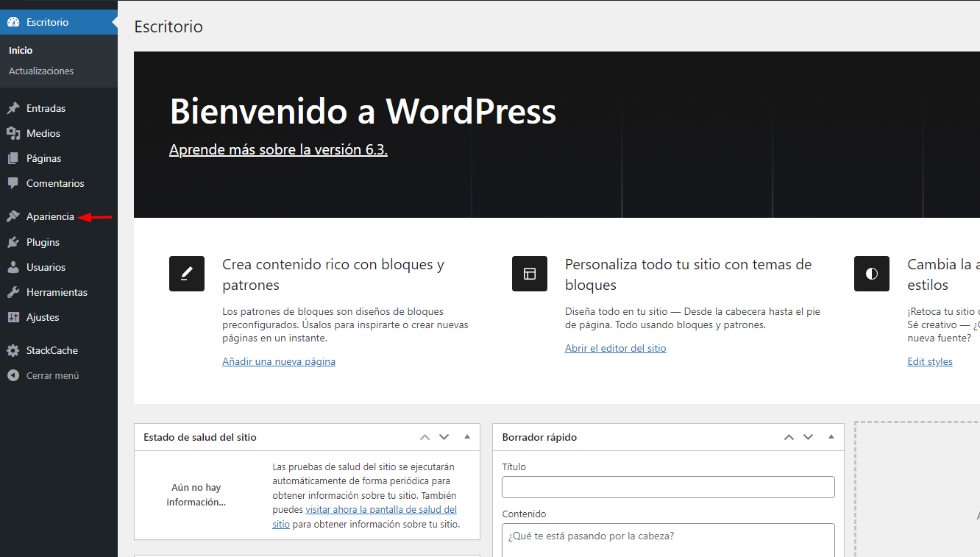Open the StackCache menu
This screenshot has height=557, width=980.
pyautogui.click(x=59, y=350)
